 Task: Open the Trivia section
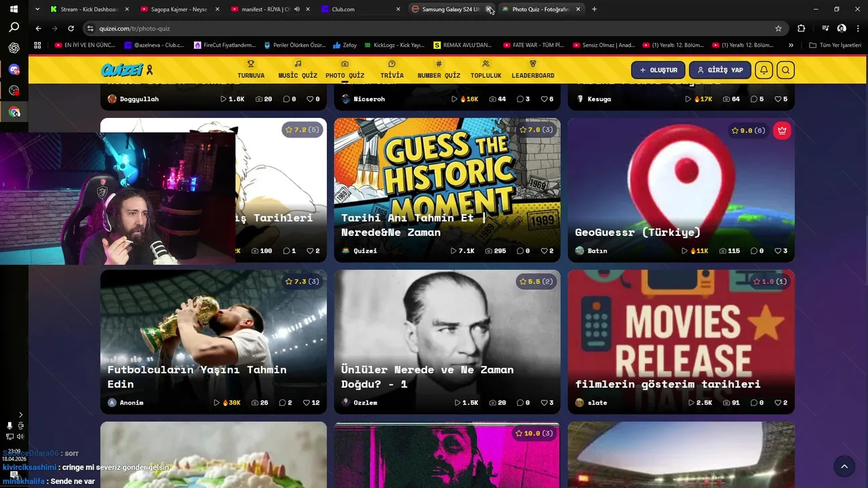[392, 70]
